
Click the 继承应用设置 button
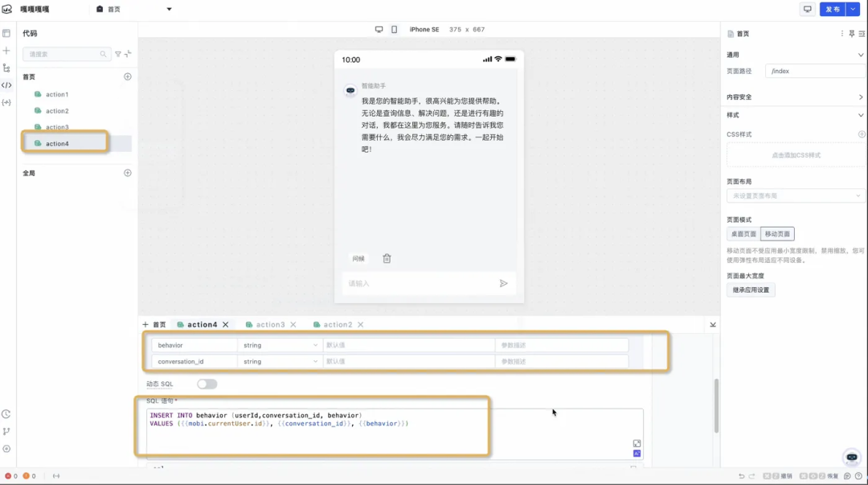pyautogui.click(x=751, y=290)
